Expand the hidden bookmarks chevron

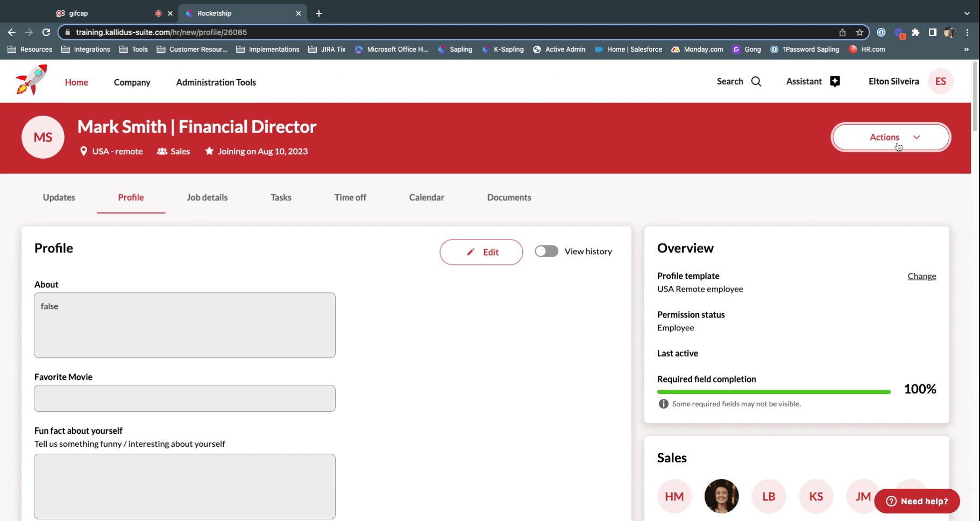coord(966,50)
